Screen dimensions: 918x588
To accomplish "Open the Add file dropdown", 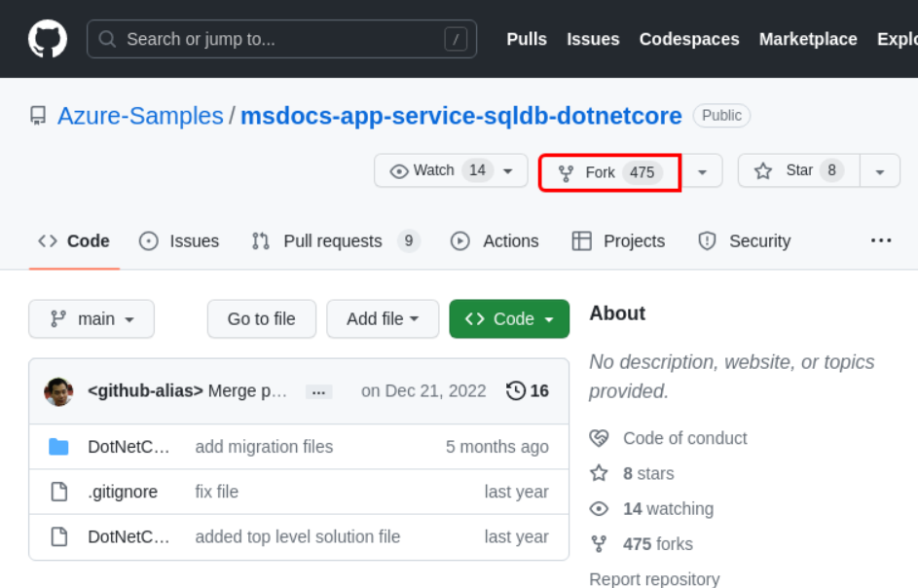I will click(383, 318).
